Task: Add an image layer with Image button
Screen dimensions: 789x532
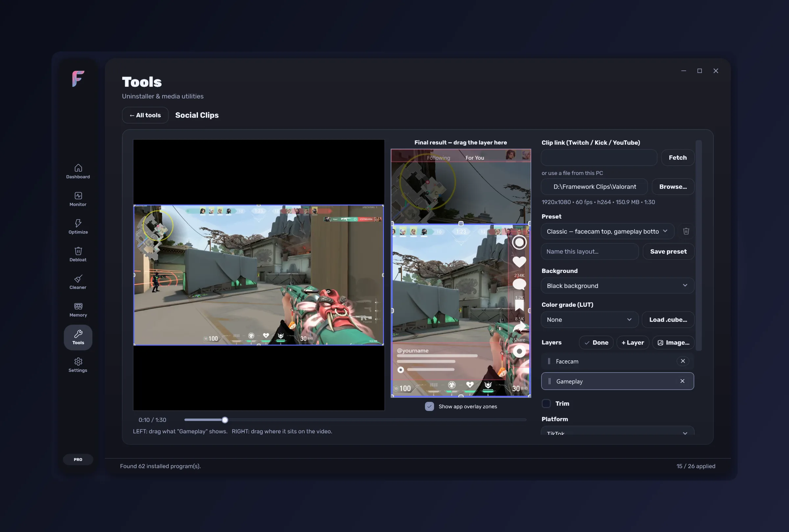Action: point(673,342)
